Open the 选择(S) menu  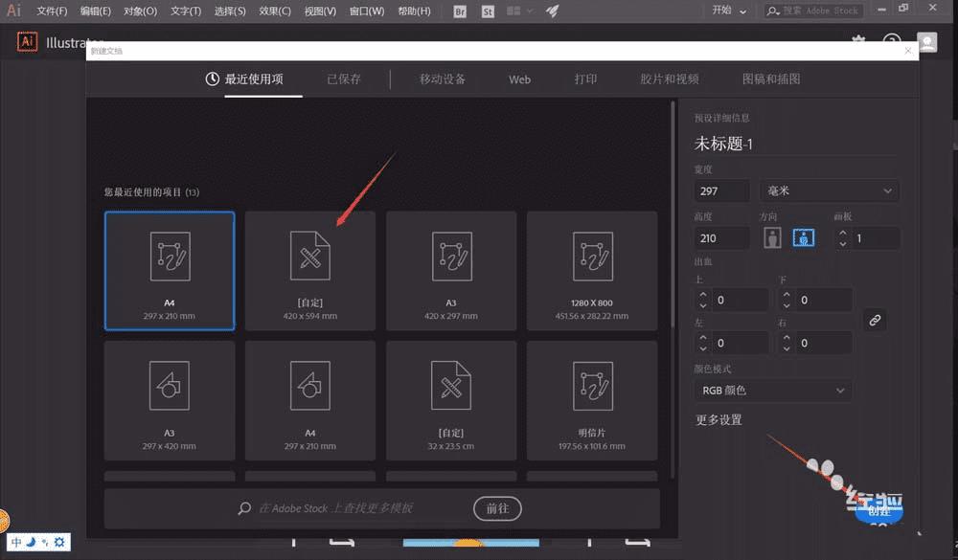(230, 11)
